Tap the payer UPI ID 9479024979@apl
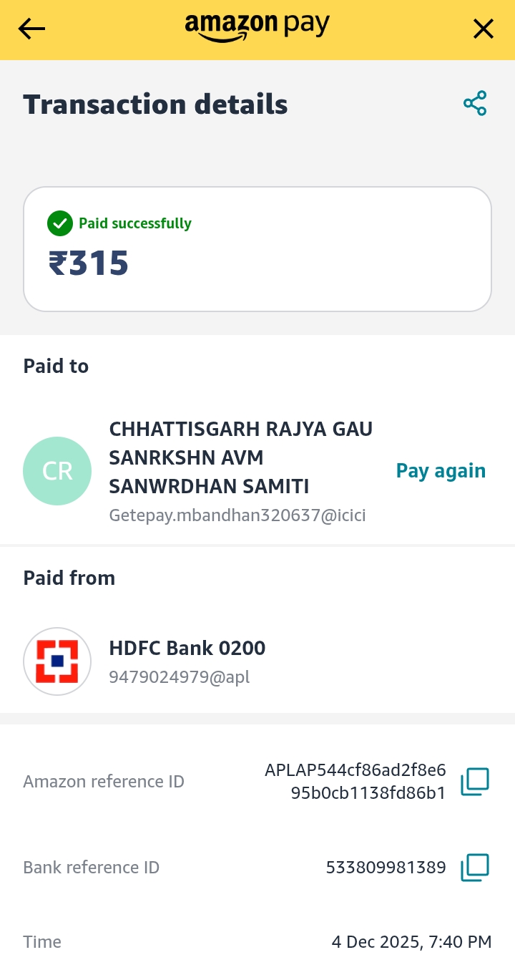515x980 pixels. 179,676
